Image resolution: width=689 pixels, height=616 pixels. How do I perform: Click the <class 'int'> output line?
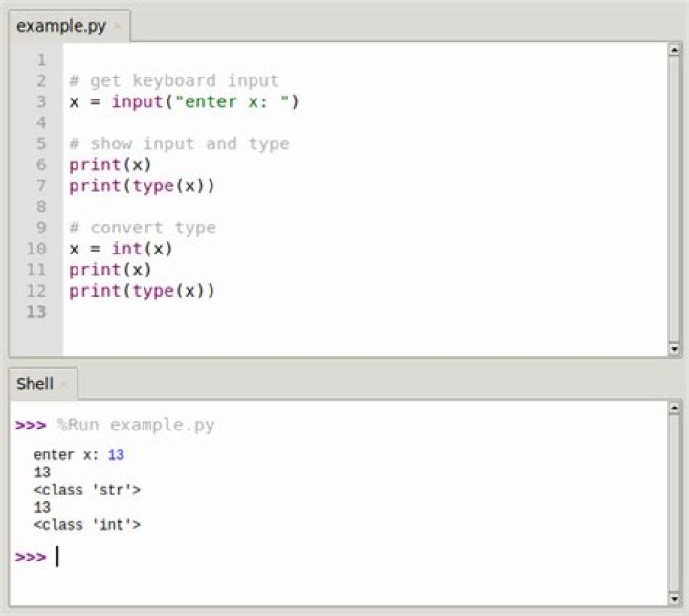pos(87,525)
